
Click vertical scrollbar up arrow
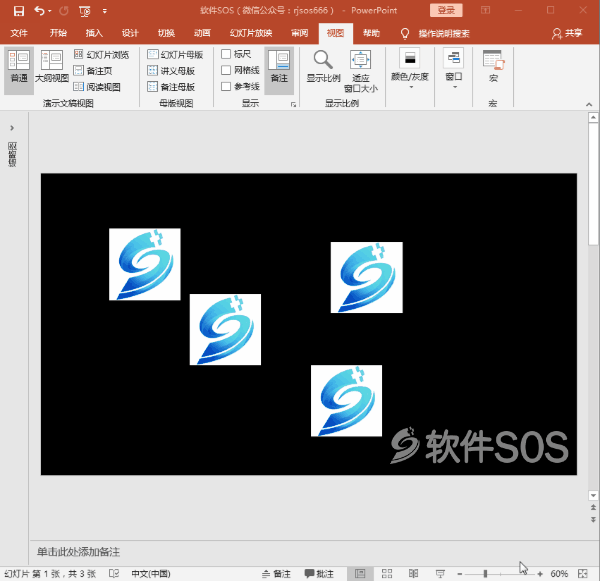(593, 117)
